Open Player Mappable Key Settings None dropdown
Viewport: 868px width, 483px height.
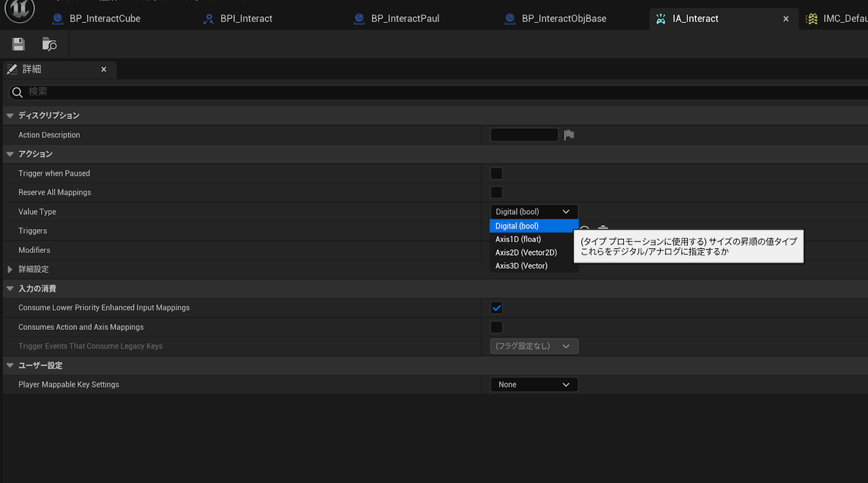click(534, 385)
